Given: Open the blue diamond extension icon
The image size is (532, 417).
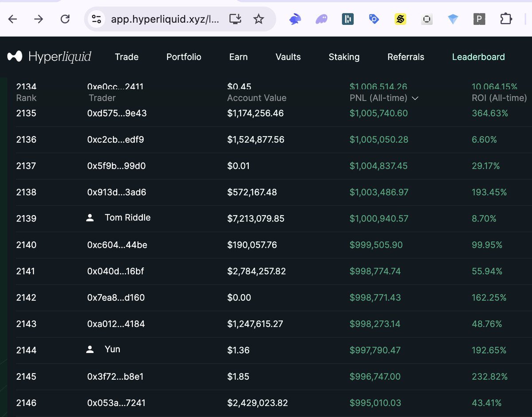Looking at the screenshot, I should (453, 19).
